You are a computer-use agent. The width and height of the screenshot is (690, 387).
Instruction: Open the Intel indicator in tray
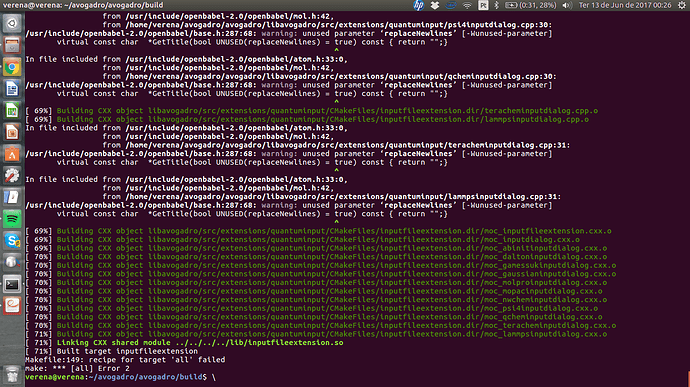click(x=451, y=5)
